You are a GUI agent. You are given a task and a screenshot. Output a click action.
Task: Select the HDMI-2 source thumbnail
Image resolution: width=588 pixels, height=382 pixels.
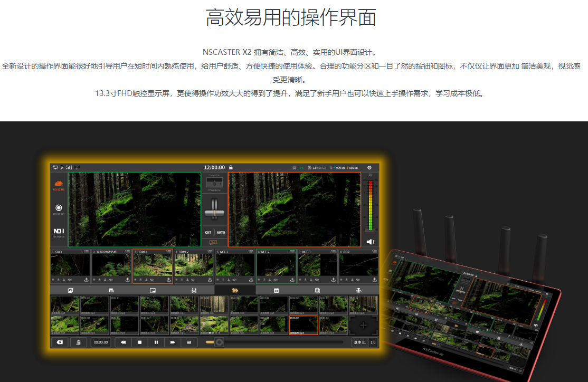[x=194, y=265]
